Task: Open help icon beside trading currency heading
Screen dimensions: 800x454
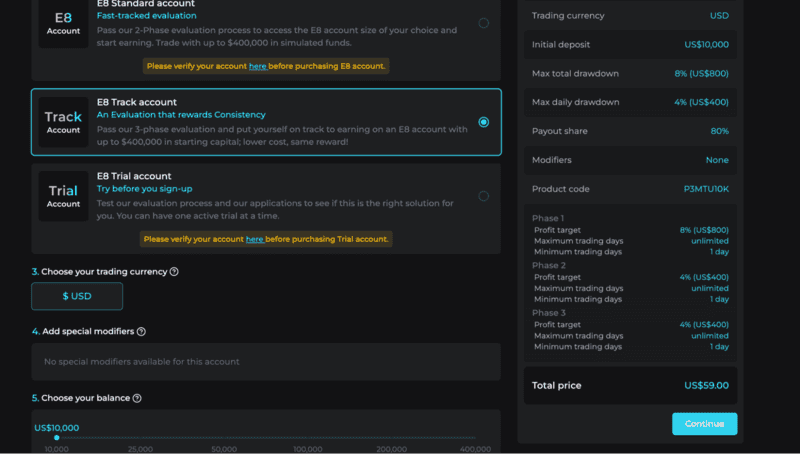Action: 174,271
